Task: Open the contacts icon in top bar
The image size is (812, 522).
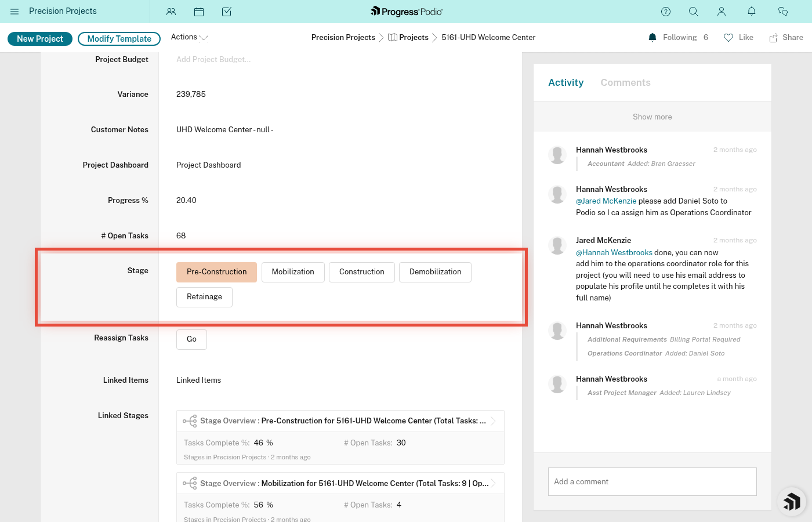Action: [x=171, y=12]
